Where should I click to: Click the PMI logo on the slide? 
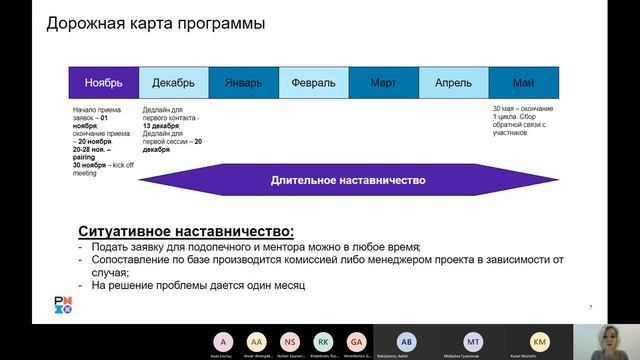tap(63, 305)
